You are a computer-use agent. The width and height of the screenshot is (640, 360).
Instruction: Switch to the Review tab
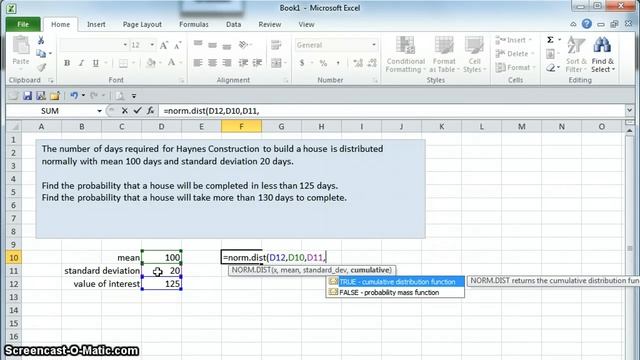pos(270,24)
